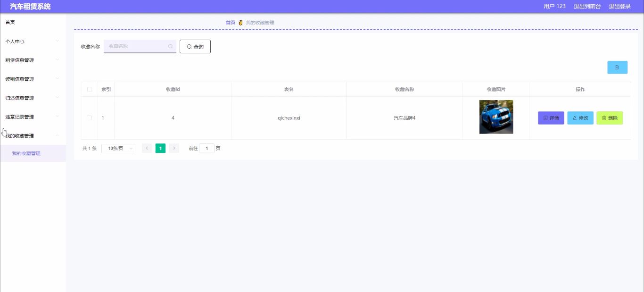644x292 pixels.
Task: Click the 收藏图片 column header
Action: point(496,89)
